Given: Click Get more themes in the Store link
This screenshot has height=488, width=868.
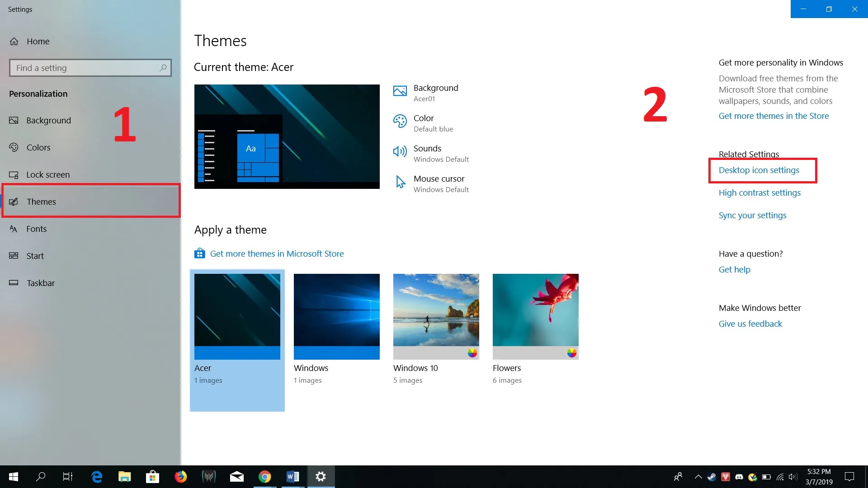Looking at the screenshot, I should click(774, 116).
